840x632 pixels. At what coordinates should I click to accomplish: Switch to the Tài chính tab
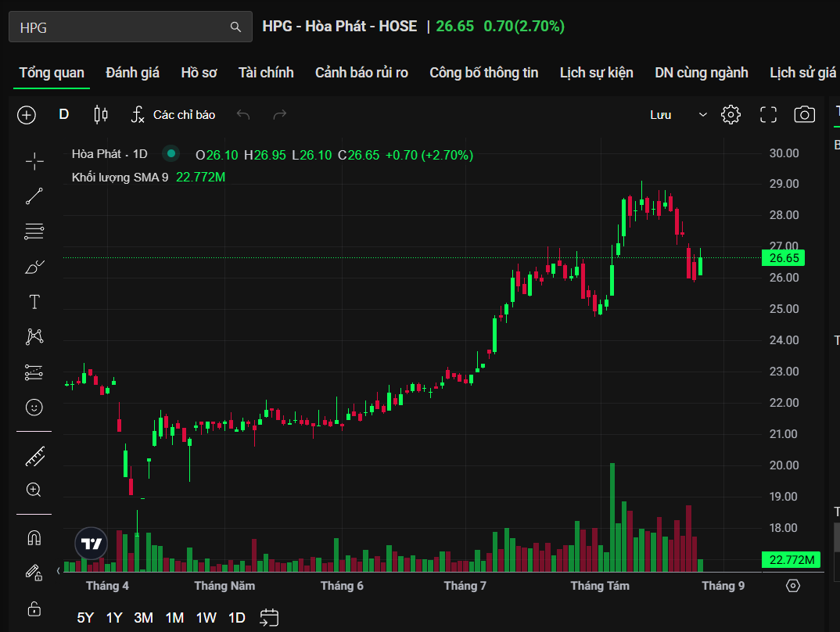click(266, 73)
